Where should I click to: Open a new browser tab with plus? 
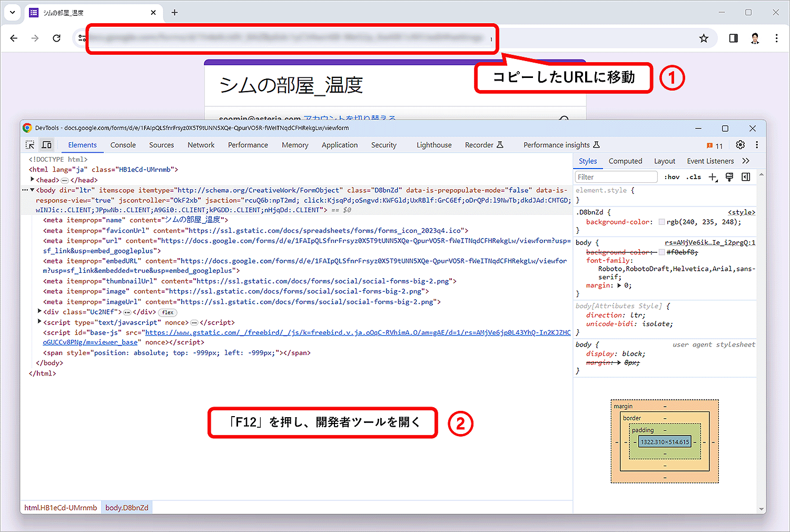[x=175, y=12]
